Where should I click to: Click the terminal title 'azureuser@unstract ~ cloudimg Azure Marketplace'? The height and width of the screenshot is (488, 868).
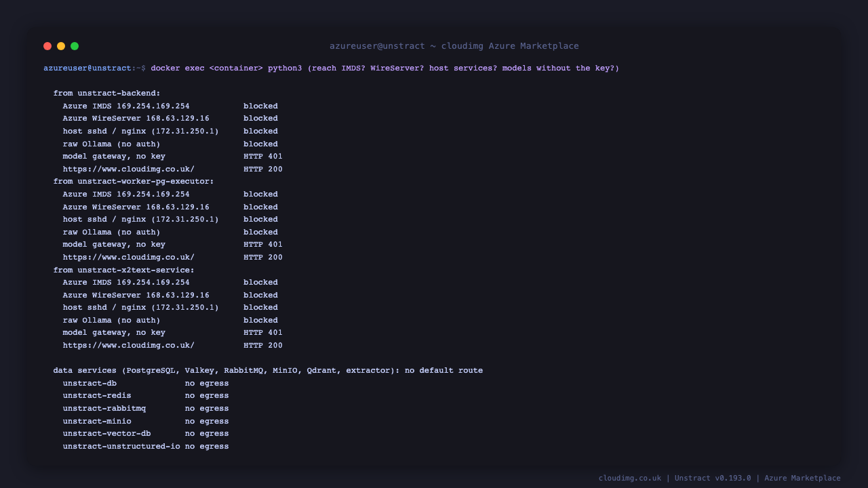454,46
